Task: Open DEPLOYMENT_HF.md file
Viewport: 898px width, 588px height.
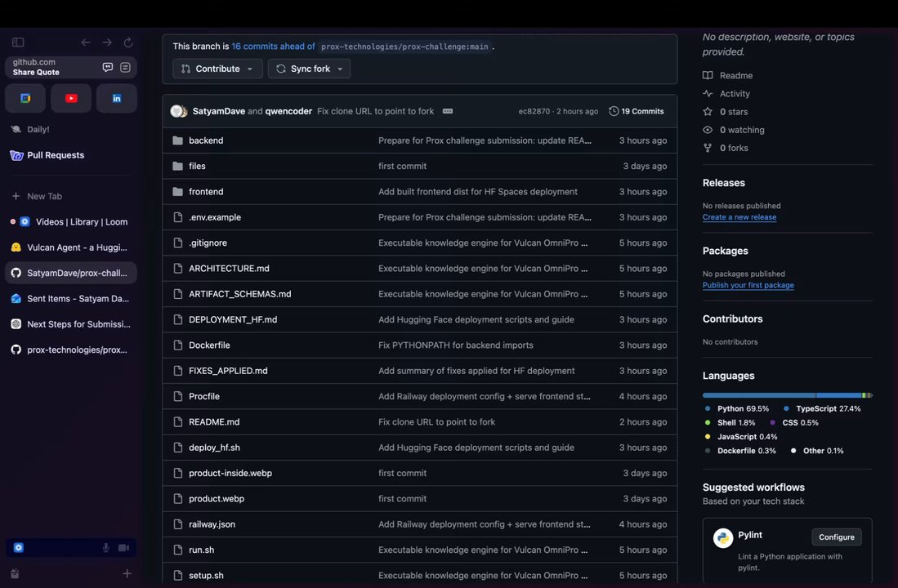Action: (233, 319)
